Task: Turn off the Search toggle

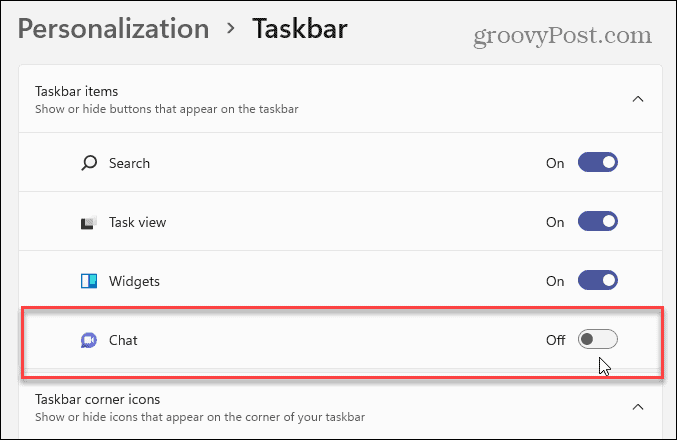Action: point(598,162)
